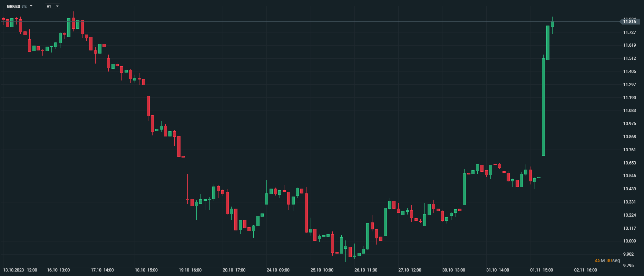
Task: Click the 10.009 price axis label
Action: click(629, 241)
